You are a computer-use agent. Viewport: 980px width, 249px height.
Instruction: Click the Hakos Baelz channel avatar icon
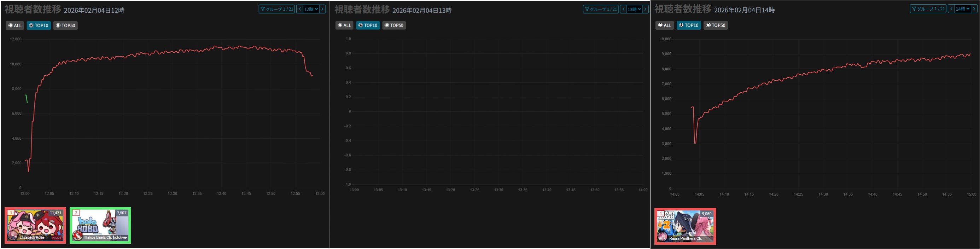pyautogui.click(x=78, y=236)
